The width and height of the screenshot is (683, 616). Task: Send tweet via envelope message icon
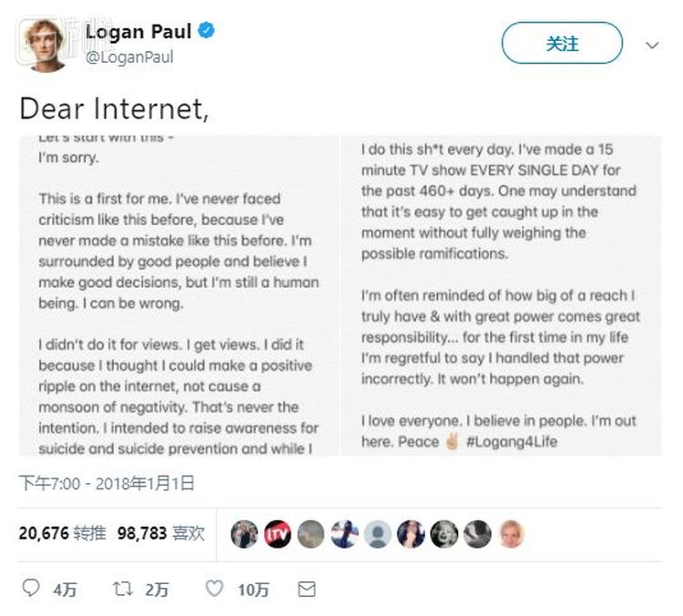[x=307, y=589]
